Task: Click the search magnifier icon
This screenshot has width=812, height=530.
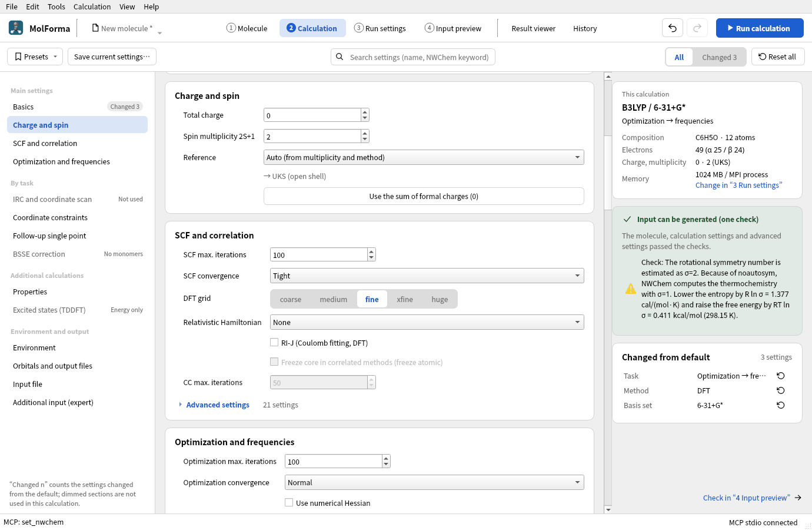Action: [340, 57]
